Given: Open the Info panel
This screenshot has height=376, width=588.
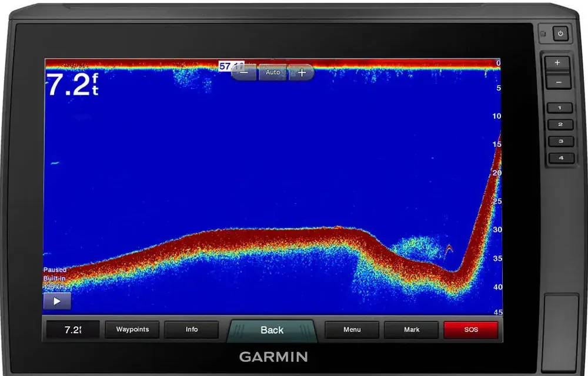Looking at the screenshot, I should pos(192,330).
